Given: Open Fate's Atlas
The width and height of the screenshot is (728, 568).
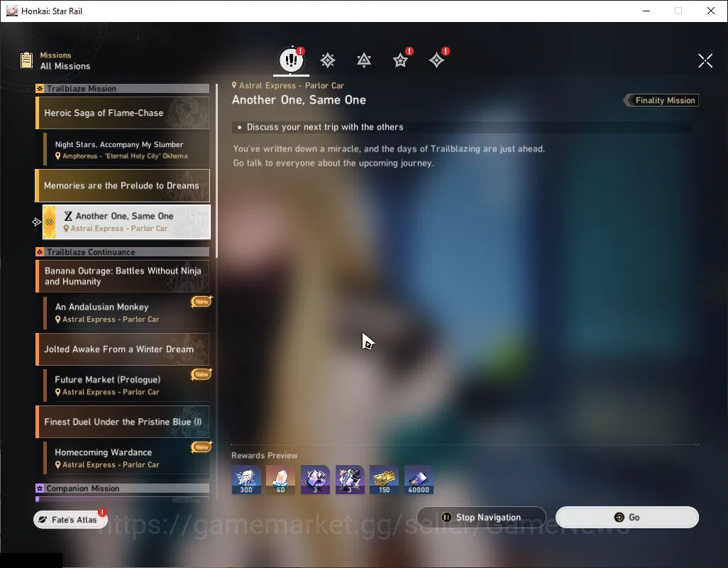Looking at the screenshot, I should 70,520.
